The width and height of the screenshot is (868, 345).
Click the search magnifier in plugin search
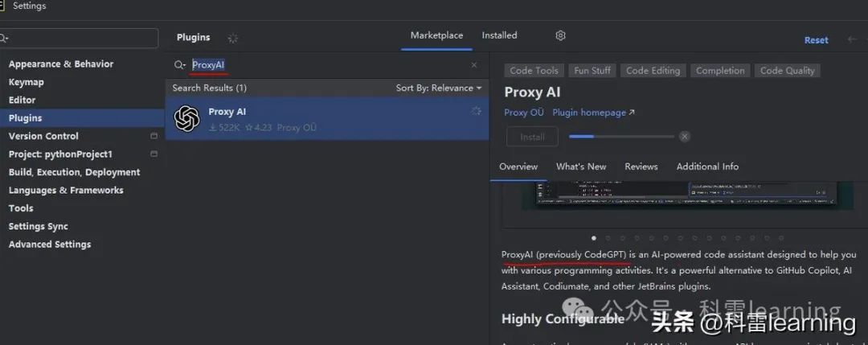pyautogui.click(x=179, y=65)
